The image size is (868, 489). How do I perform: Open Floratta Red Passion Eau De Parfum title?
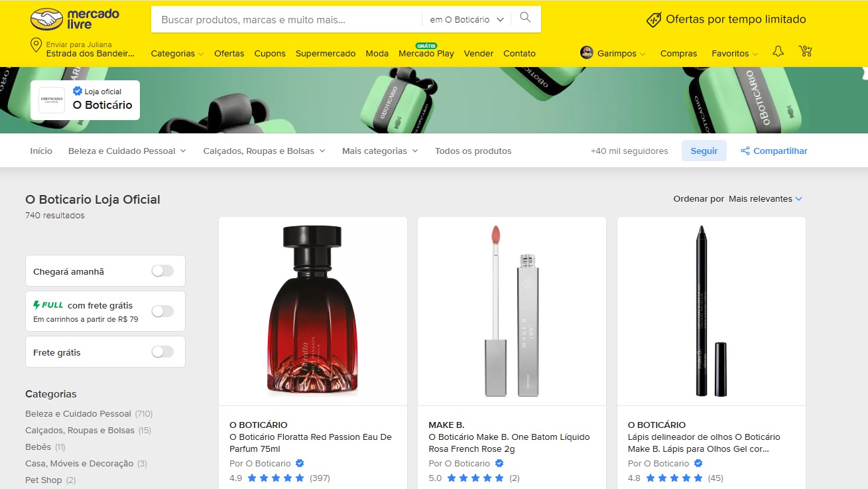pos(310,443)
